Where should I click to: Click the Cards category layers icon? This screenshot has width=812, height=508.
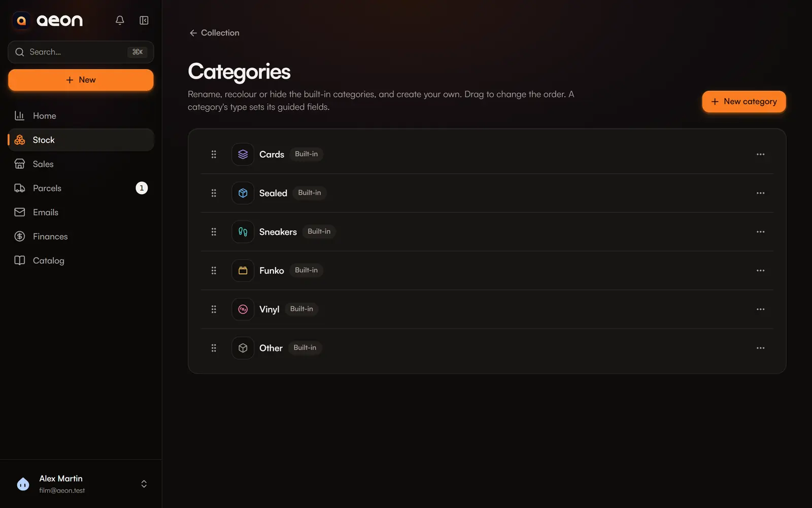tap(243, 154)
